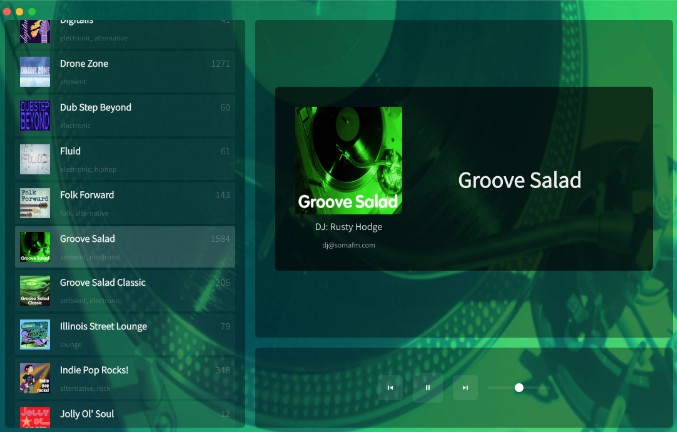Click the volume slider handle

[x=519, y=387]
